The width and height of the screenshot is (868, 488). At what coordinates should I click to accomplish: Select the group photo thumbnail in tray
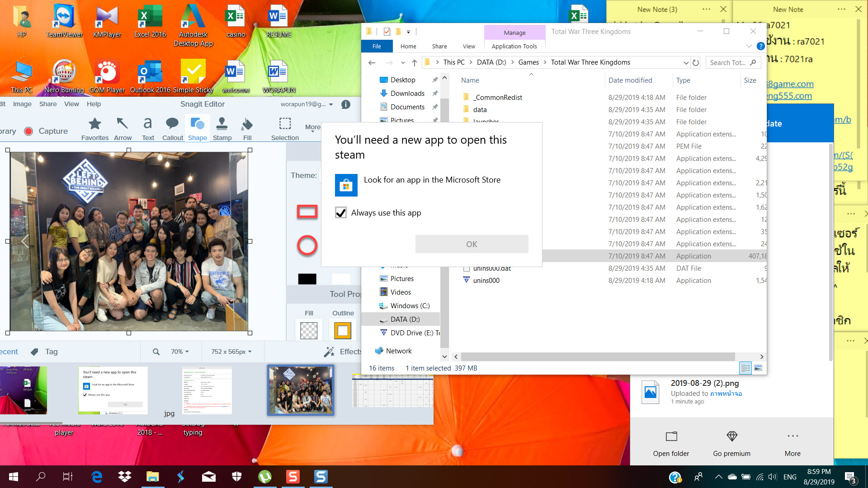click(301, 390)
